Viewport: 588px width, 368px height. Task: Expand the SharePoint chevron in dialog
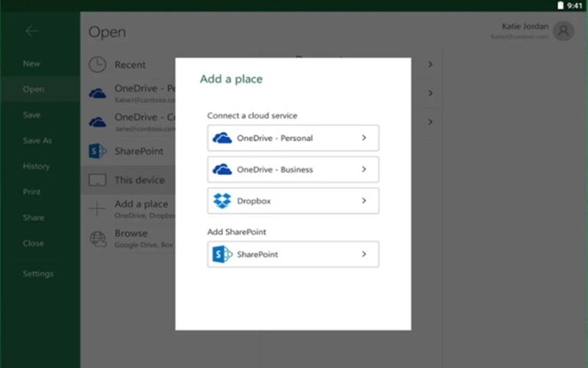(363, 254)
